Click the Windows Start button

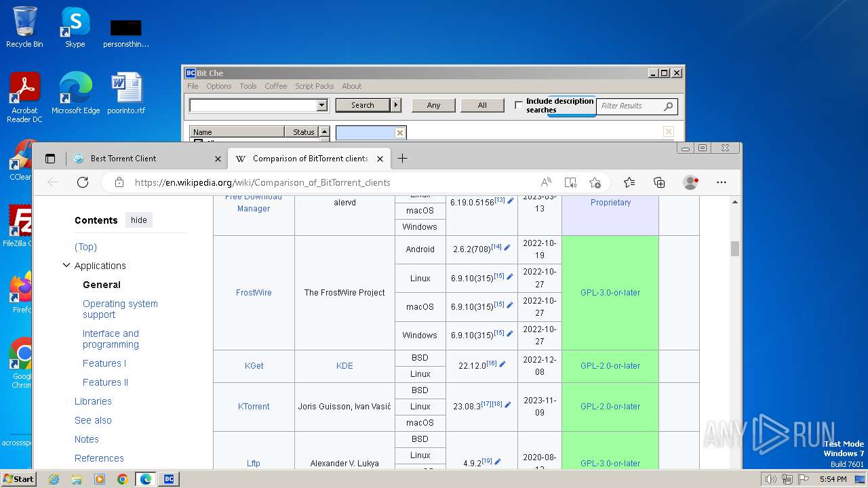tap(18, 479)
